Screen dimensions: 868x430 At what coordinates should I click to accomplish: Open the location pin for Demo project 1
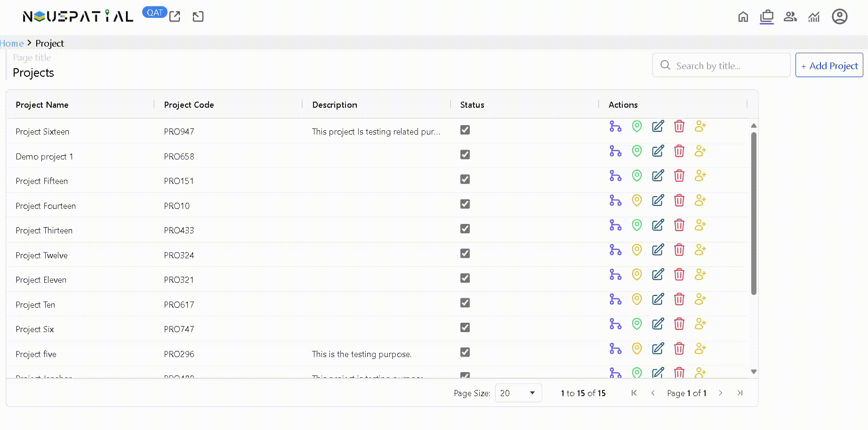[x=636, y=151]
